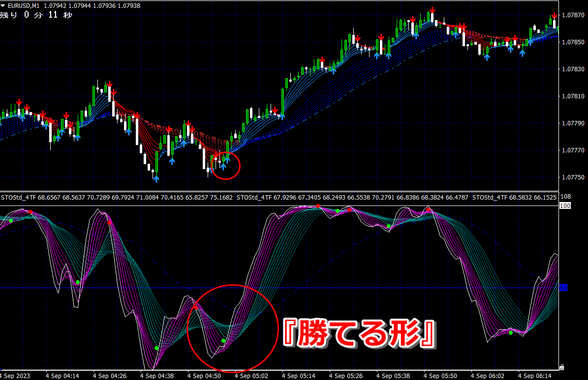Click the 108 indicator scale value
The width and height of the screenshot is (588, 380).
click(565, 196)
